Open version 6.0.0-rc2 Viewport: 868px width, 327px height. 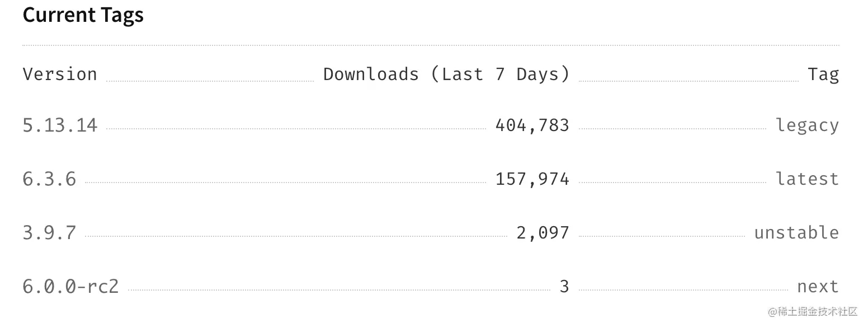[70, 287]
